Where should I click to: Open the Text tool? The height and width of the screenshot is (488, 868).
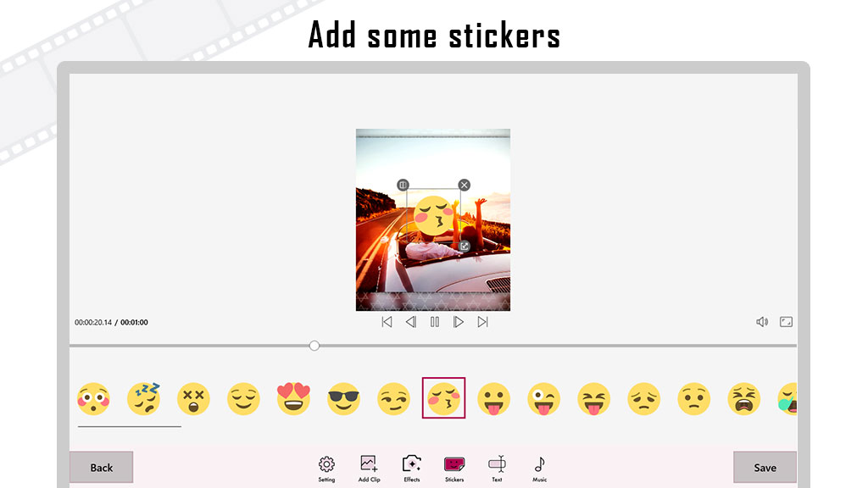(497, 468)
